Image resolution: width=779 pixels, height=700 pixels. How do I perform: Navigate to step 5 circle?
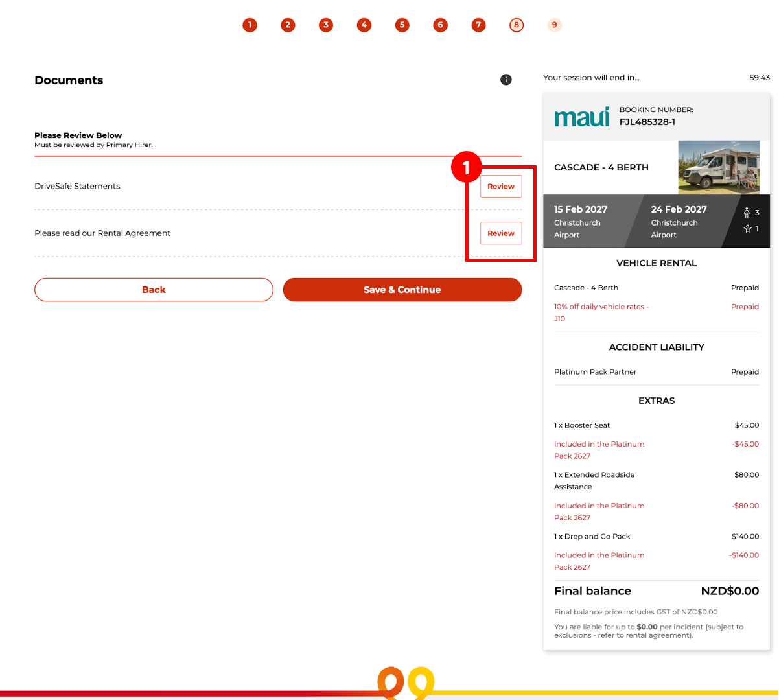[x=402, y=25]
